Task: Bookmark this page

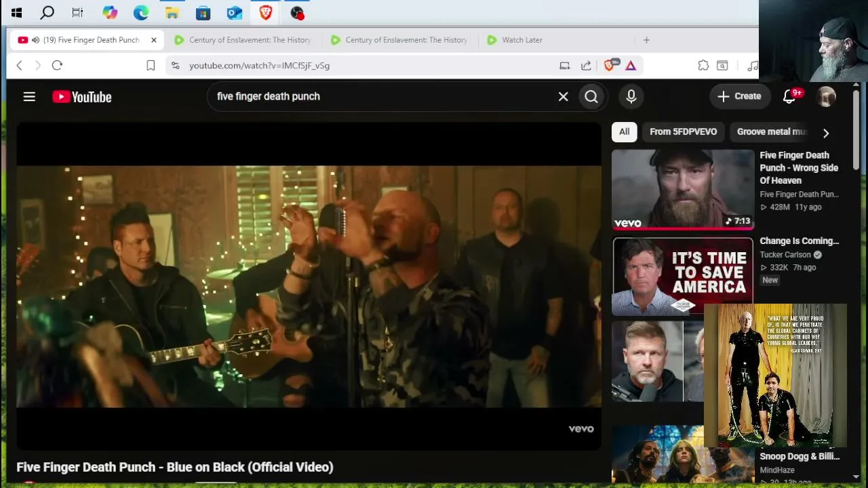Action: 151,65
